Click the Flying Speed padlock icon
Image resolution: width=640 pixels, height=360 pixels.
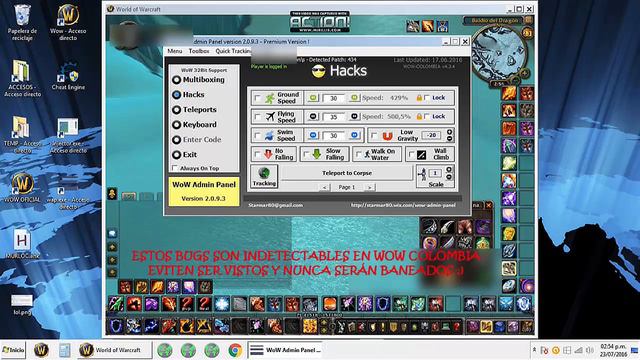point(419,117)
